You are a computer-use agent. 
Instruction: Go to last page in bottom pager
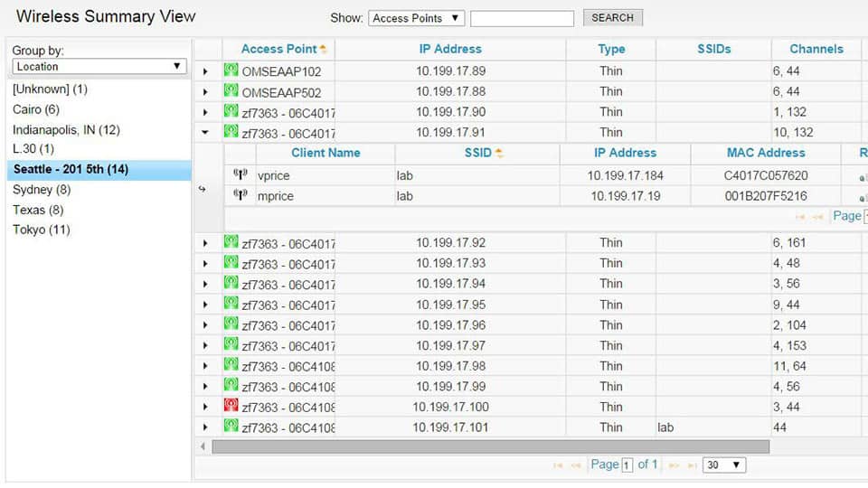click(692, 466)
